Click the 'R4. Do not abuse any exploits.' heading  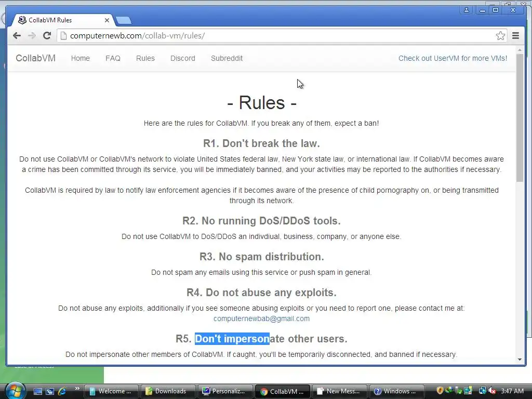[262, 292]
